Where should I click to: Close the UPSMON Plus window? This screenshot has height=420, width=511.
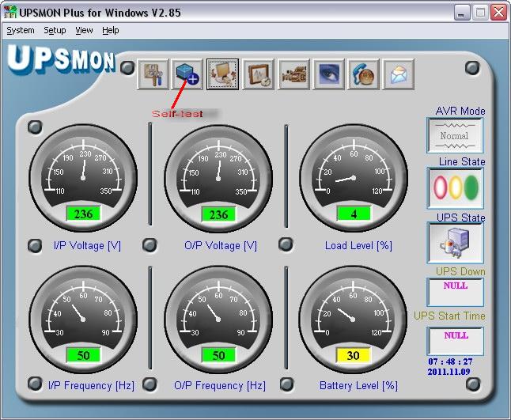point(499,13)
